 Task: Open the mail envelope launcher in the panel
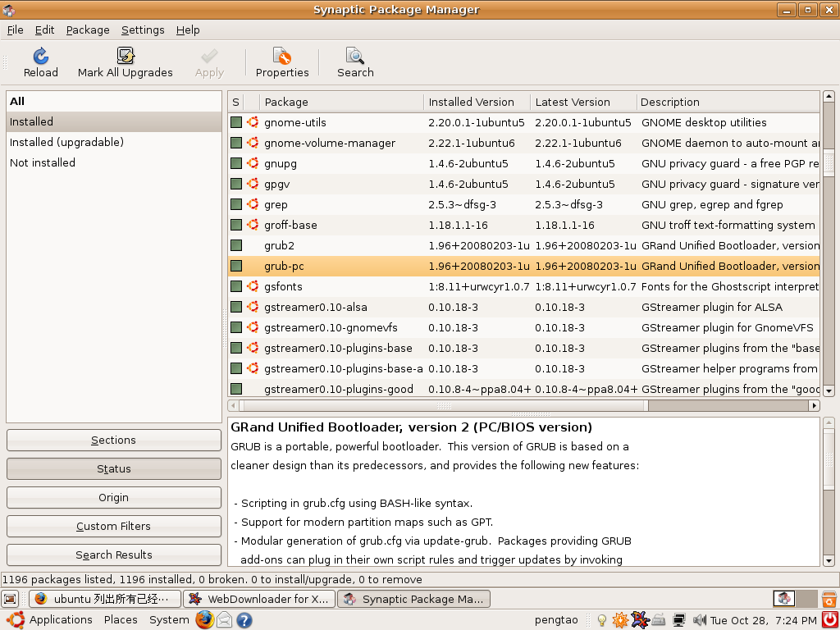coord(225,620)
